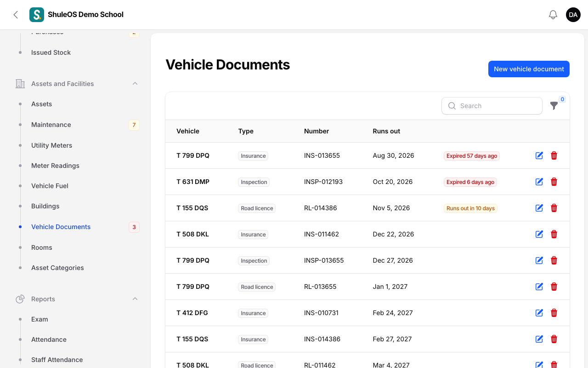Click the Type column header
Viewport: 588px width, 368px height.
(x=246, y=131)
